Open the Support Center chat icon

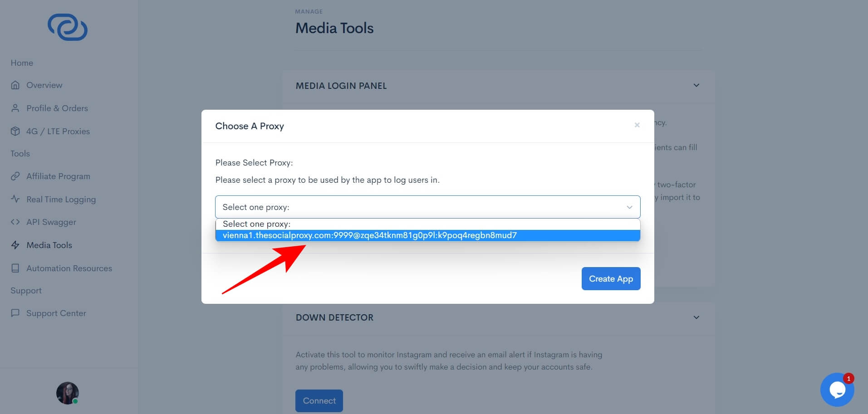[x=15, y=313]
